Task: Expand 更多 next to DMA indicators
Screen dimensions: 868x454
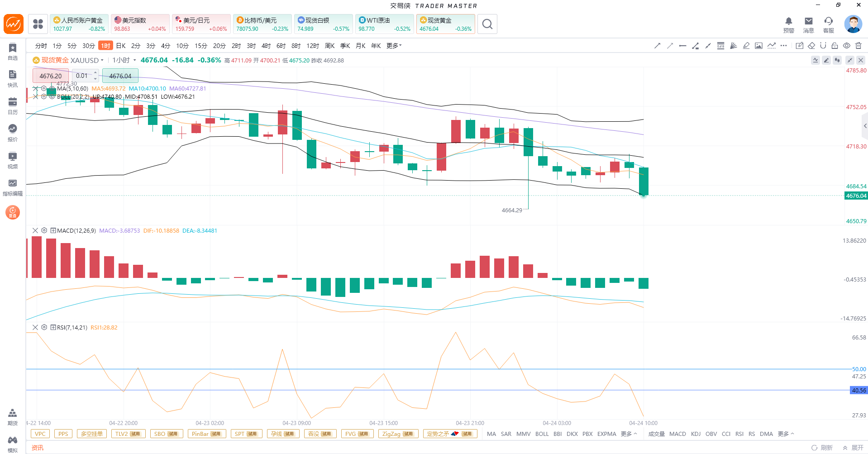Action: [786, 434]
